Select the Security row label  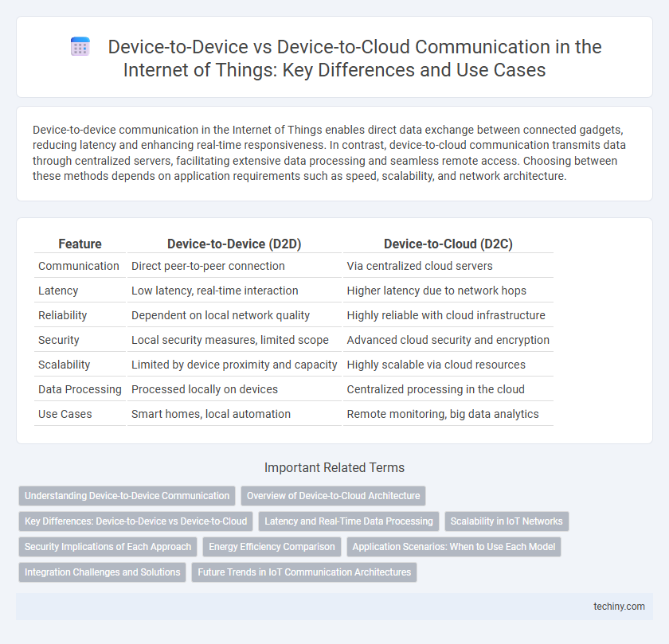click(x=58, y=340)
